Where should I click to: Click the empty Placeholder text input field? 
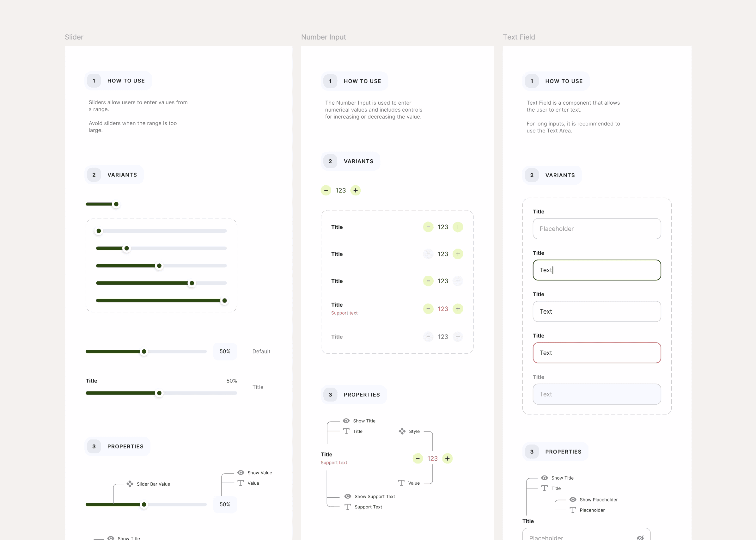pos(596,229)
